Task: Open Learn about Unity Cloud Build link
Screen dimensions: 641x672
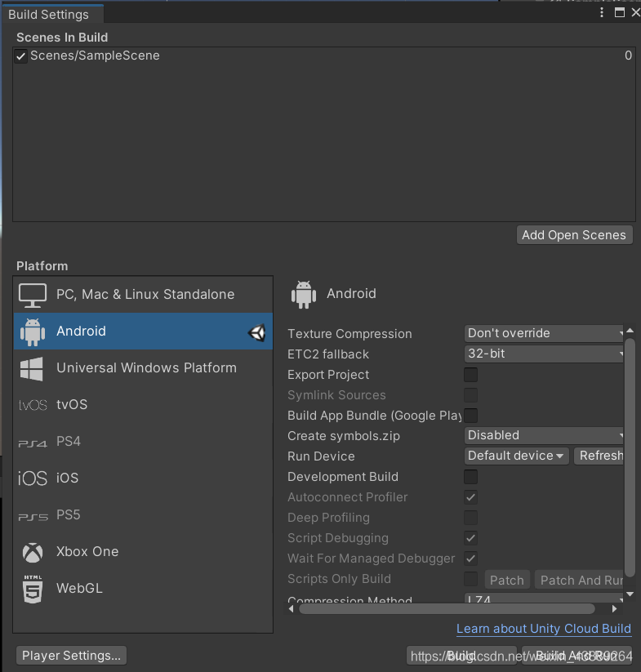Action: [x=544, y=629]
